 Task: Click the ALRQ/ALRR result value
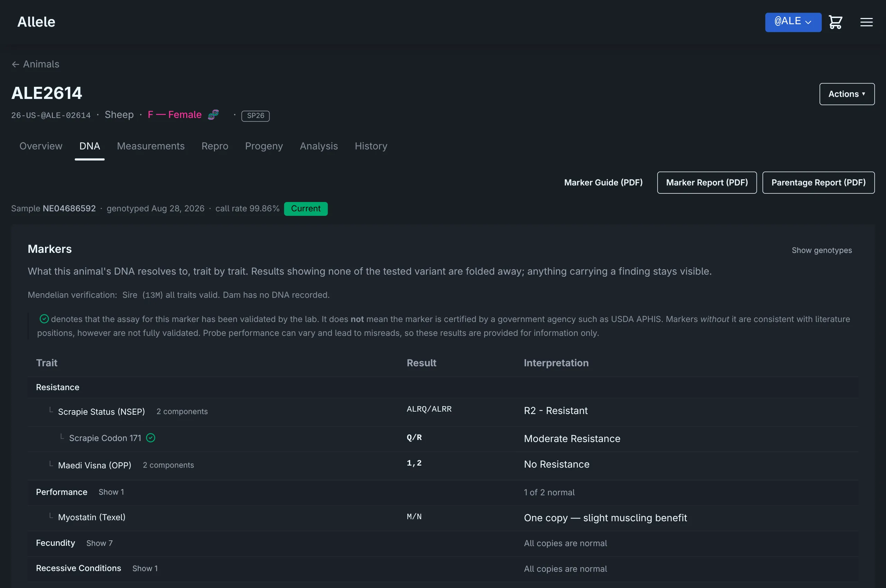tap(429, 409)
